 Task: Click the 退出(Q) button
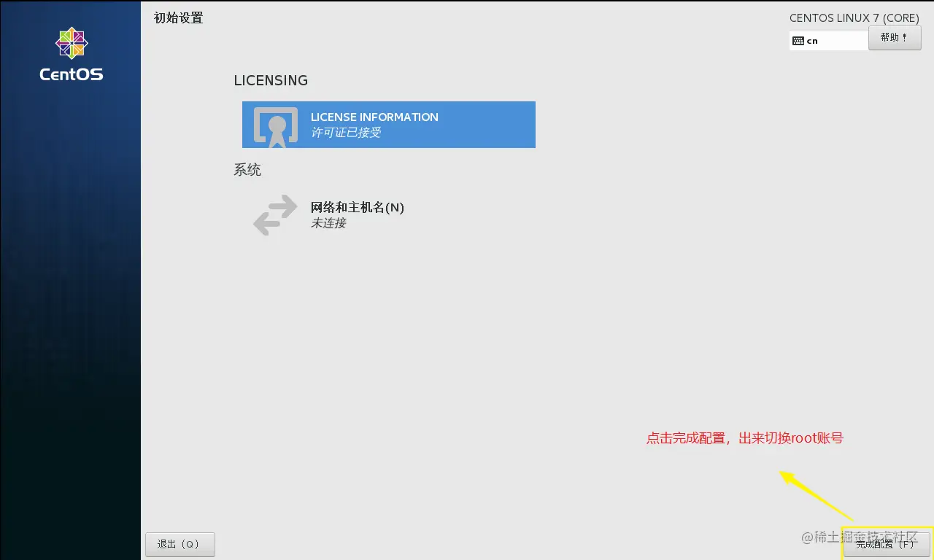click(x=180, y=544)
